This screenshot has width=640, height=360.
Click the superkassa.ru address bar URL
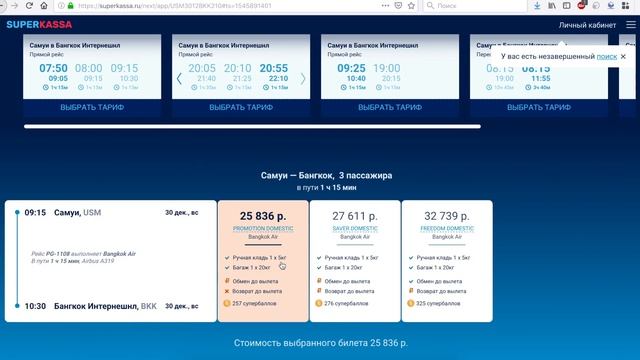tap(175, 6)
